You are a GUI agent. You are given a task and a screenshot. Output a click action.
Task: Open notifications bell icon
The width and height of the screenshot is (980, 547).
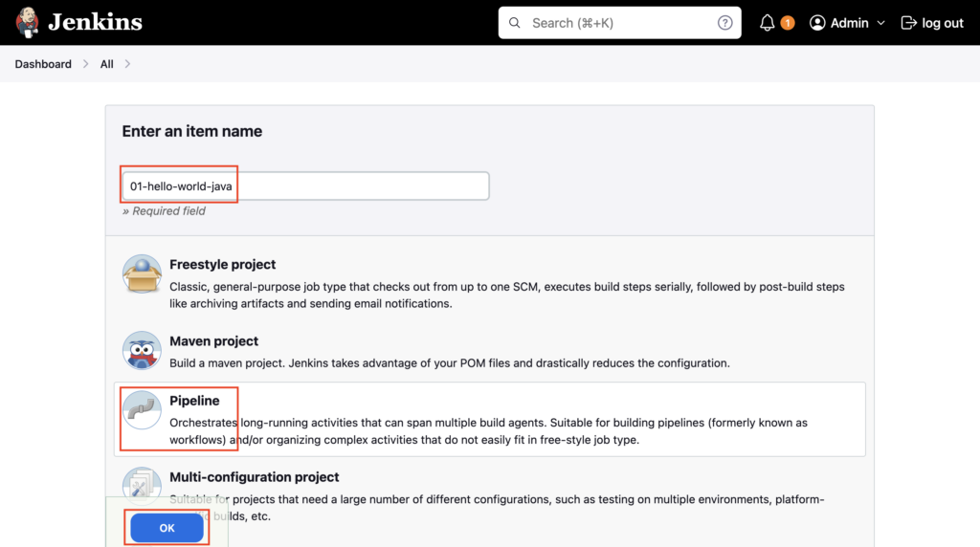point(767,23)
